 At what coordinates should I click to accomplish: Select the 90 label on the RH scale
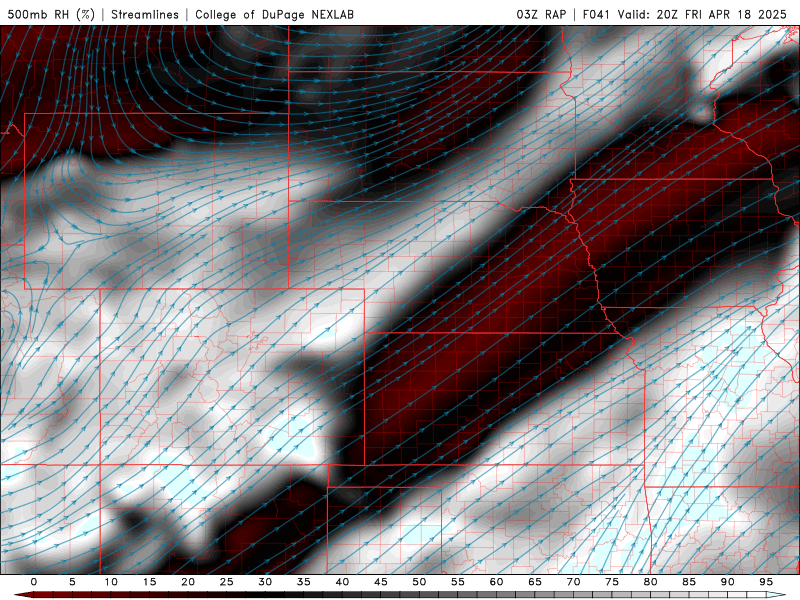(728, 582)
